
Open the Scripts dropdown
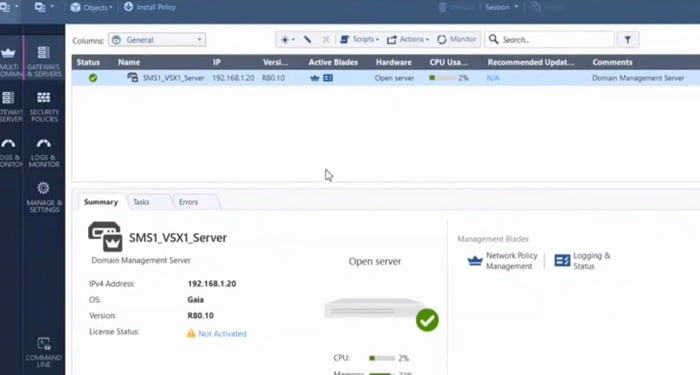tap(359, 40)
